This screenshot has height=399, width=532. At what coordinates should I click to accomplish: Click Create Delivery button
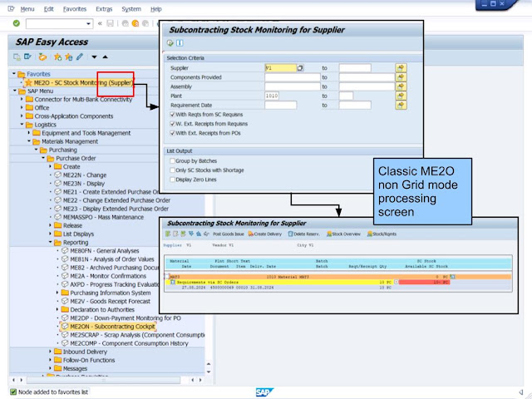tap(265, 234)
